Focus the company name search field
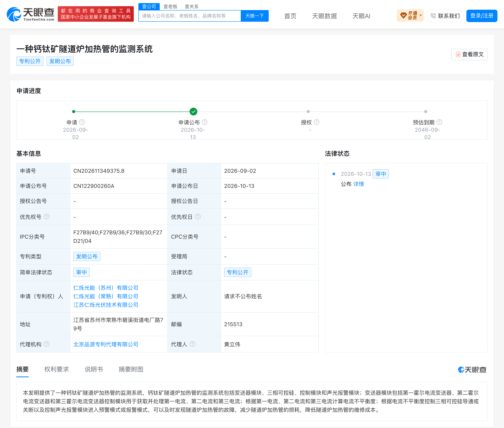Screen dimensions: 504x428 pos(190,16)
